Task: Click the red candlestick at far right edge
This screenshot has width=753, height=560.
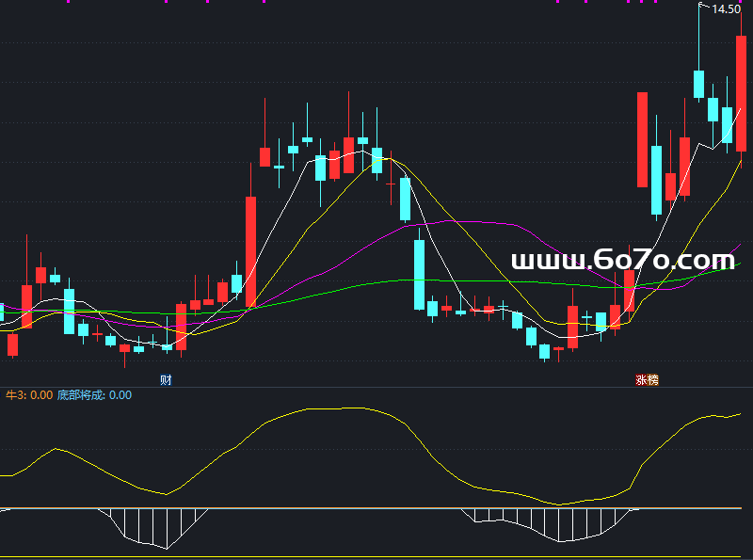Action: 741,94
